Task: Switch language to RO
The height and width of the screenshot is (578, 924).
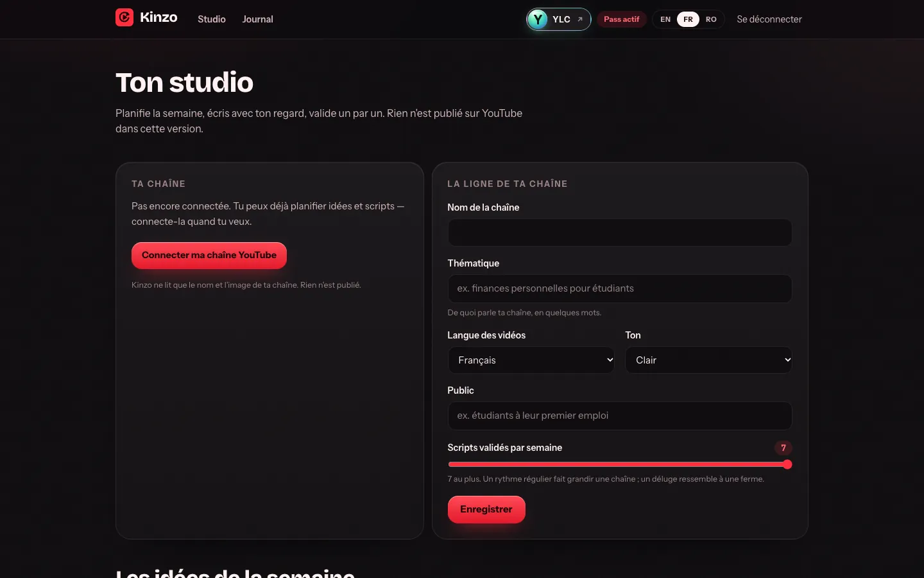Action: pos(711,19)
